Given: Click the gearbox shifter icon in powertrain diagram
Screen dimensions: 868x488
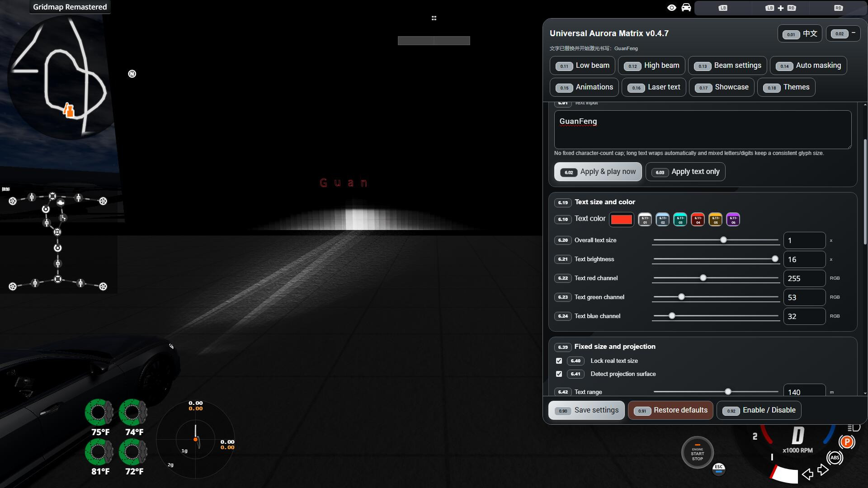Looking at the screenshot, I should [62, 218].
